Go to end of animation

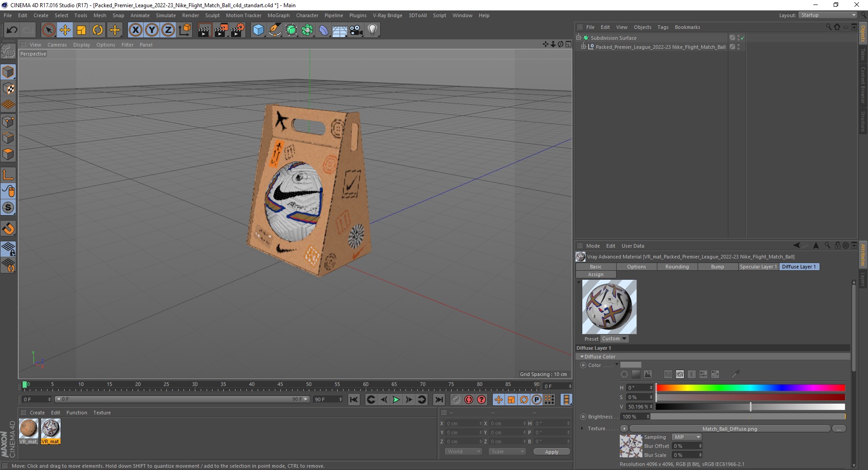pyautogui.click(x=439, y=399)
